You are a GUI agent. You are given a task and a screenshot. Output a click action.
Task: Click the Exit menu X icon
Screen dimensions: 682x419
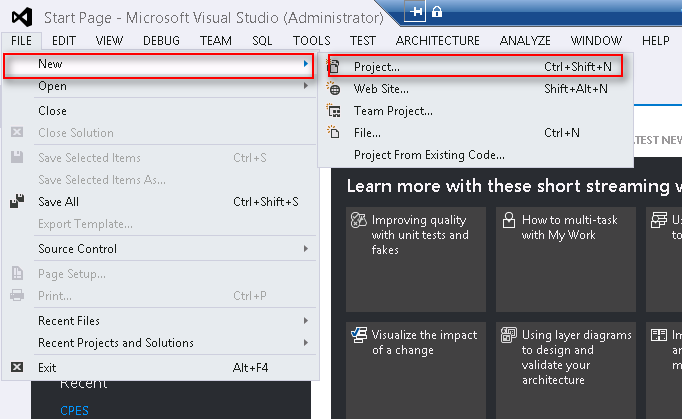pyautogui.click(x=16, y=367)
